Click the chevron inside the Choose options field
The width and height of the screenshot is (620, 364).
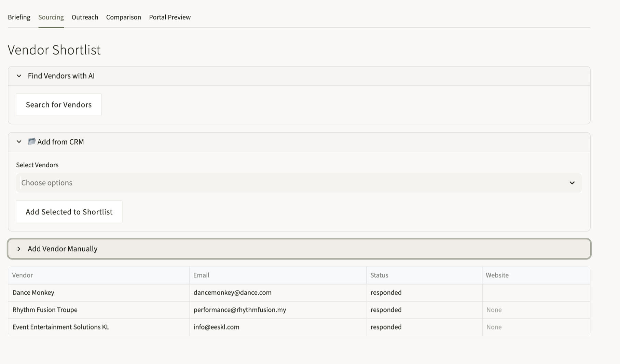[572, 183]
